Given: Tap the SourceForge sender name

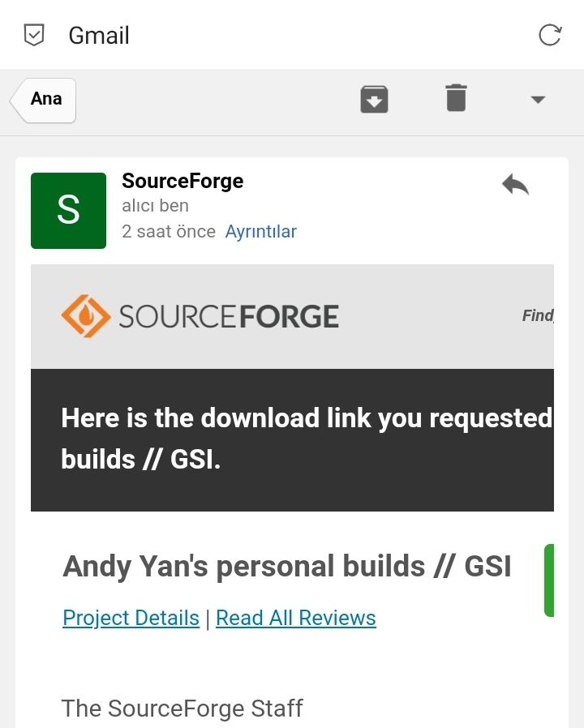Looking at the screenshot, I should pos(182,181).
